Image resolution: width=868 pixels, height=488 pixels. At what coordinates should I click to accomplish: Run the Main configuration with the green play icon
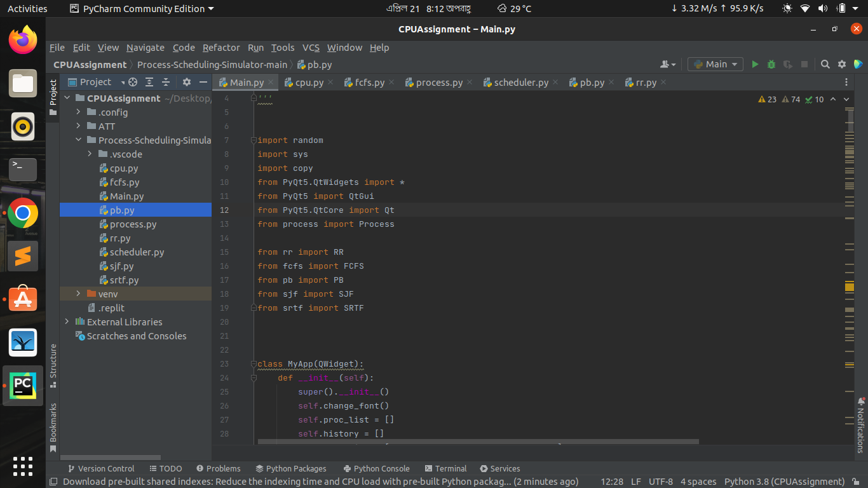755,64
